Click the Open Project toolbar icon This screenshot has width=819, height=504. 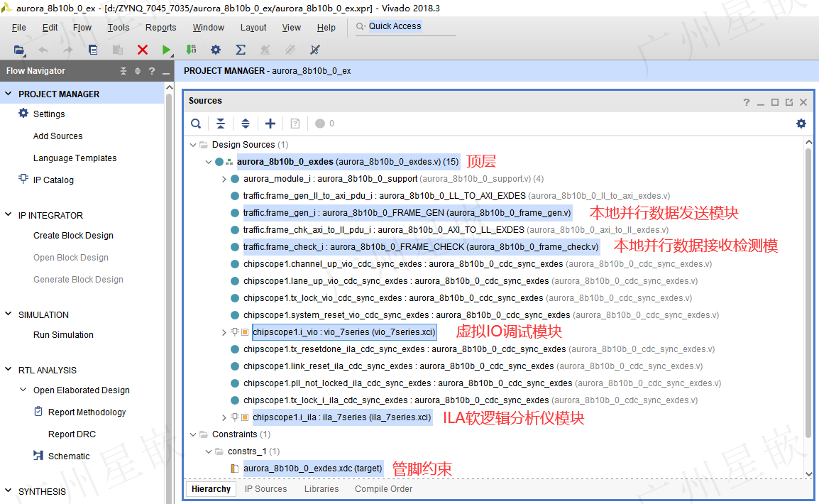18,50
